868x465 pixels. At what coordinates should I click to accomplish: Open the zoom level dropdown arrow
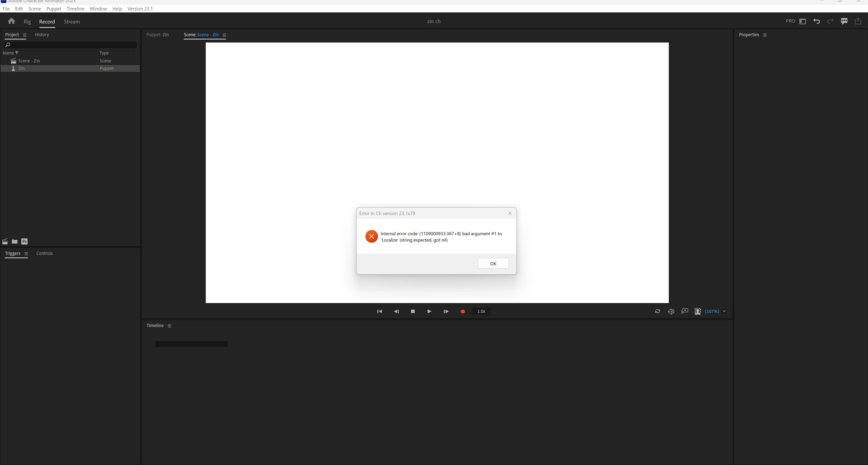[x=724, y=311]
